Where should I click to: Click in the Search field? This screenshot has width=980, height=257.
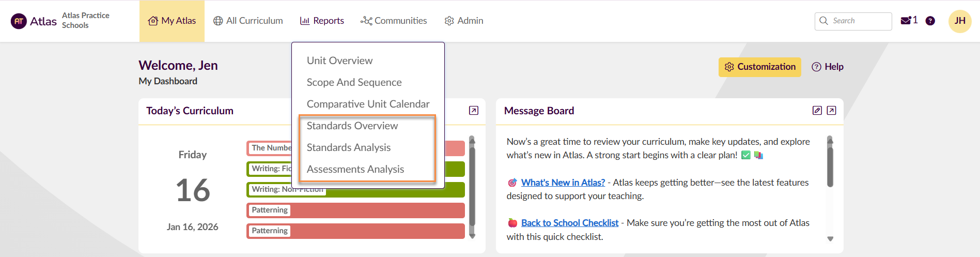click(859, 21)
